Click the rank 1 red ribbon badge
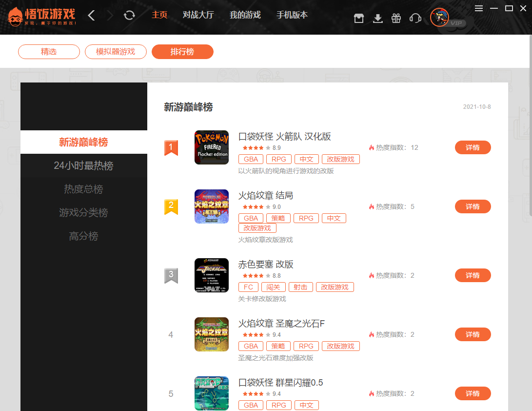Image resolution: width=532 pixels, height=411 pixels. 171,148
